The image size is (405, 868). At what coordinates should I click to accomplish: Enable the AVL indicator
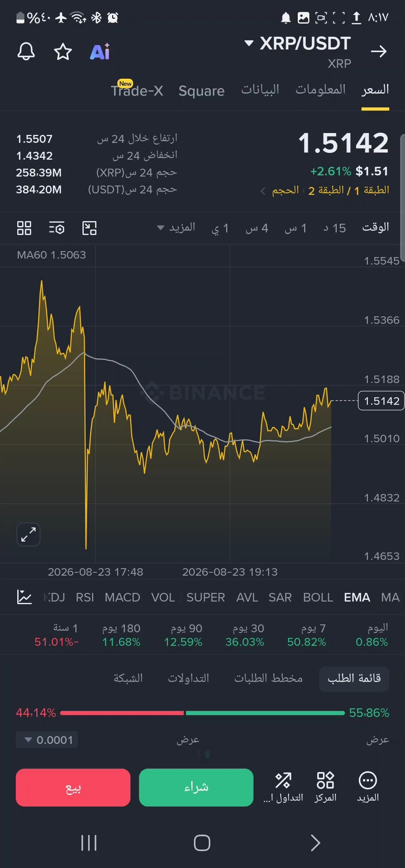coord(247,597)
